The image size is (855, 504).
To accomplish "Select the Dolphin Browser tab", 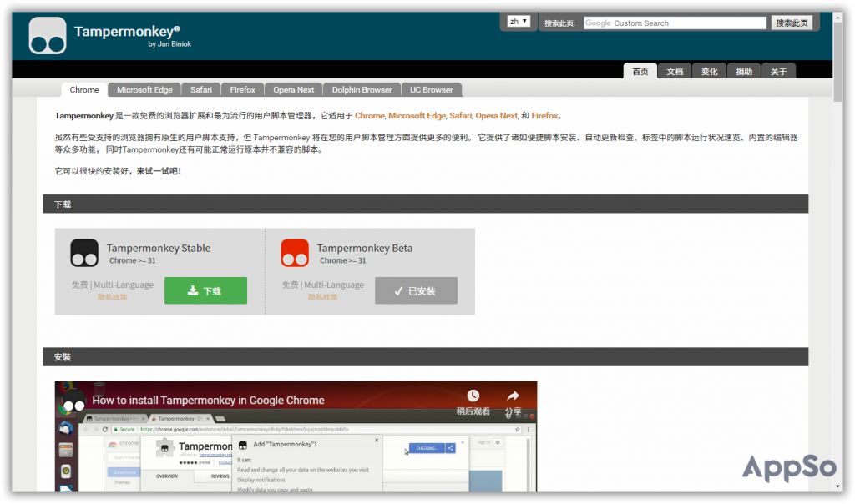I will pos(362,90).
